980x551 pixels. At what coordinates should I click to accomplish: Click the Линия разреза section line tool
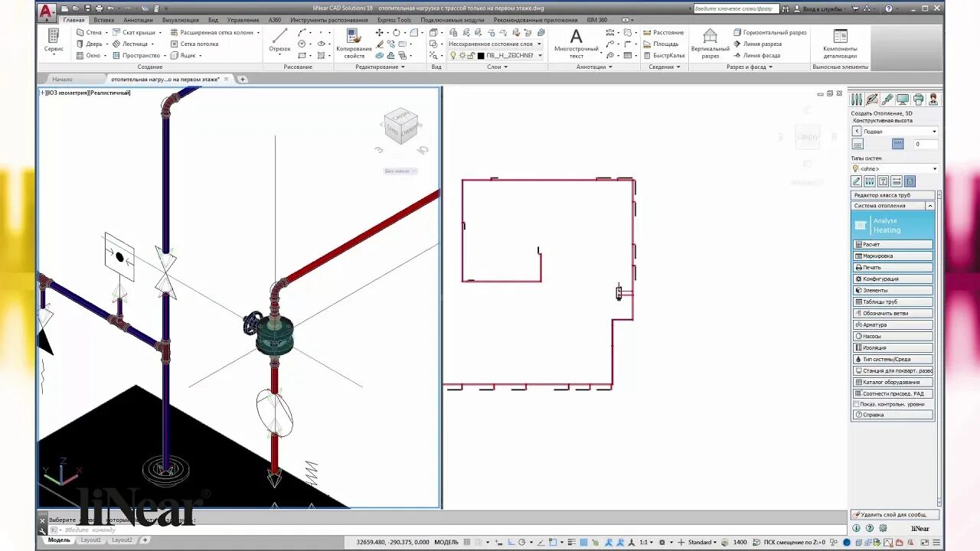[x=757, y=44]
